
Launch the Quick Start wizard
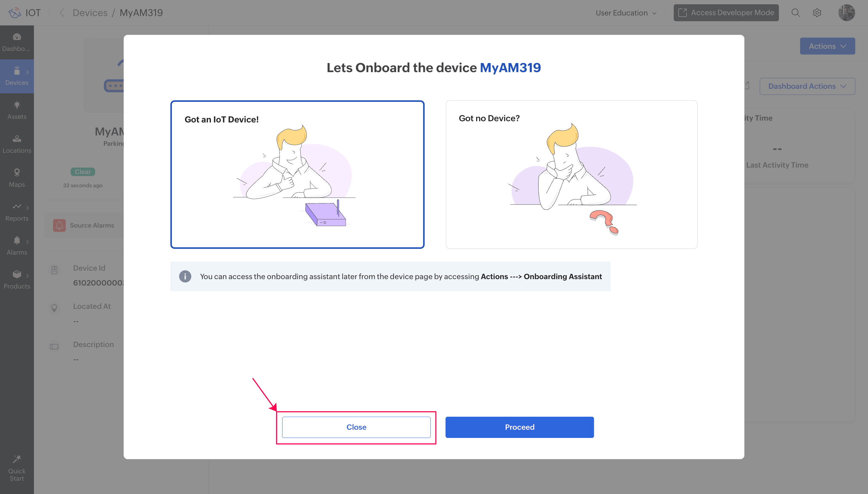point(17,468)
